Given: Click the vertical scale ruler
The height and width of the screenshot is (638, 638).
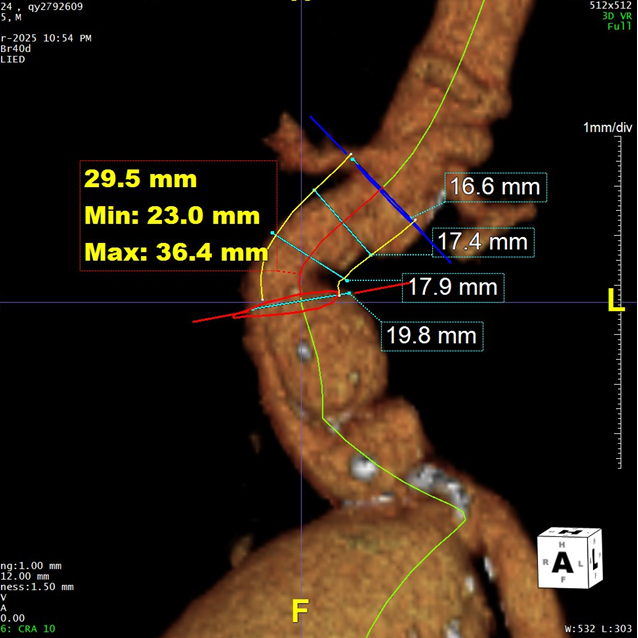Looking at the screenshot, I should point(618,303).
